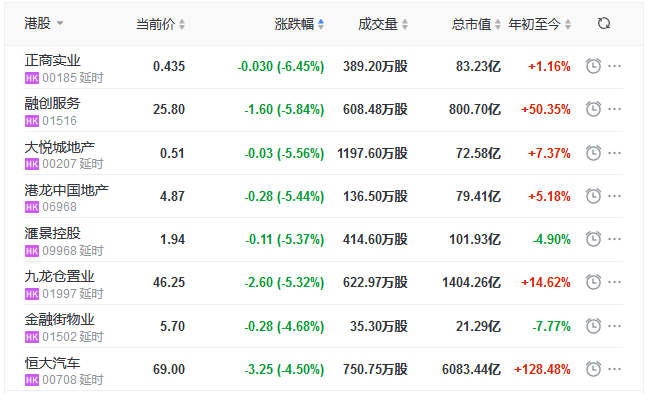Screen dimensions: 648x394
Task: Open more options for 融创服务
Action: click(x=615, y=109)
